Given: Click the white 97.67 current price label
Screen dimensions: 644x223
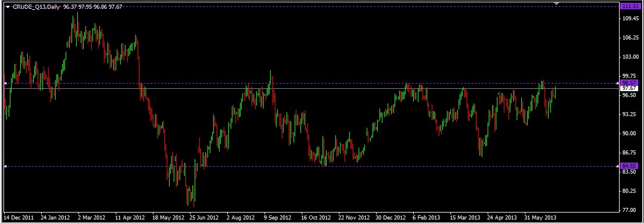Looking at the screenshot, I should pos(629,88).
